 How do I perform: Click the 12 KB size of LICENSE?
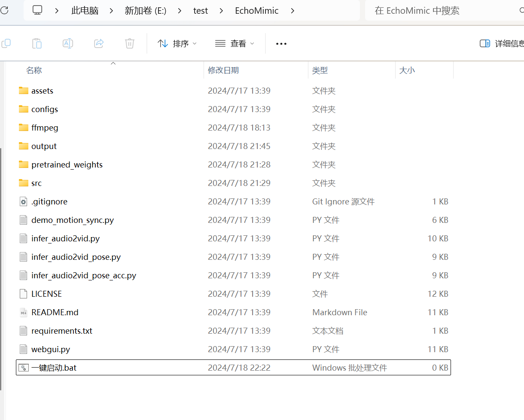[x=438, y=294]
